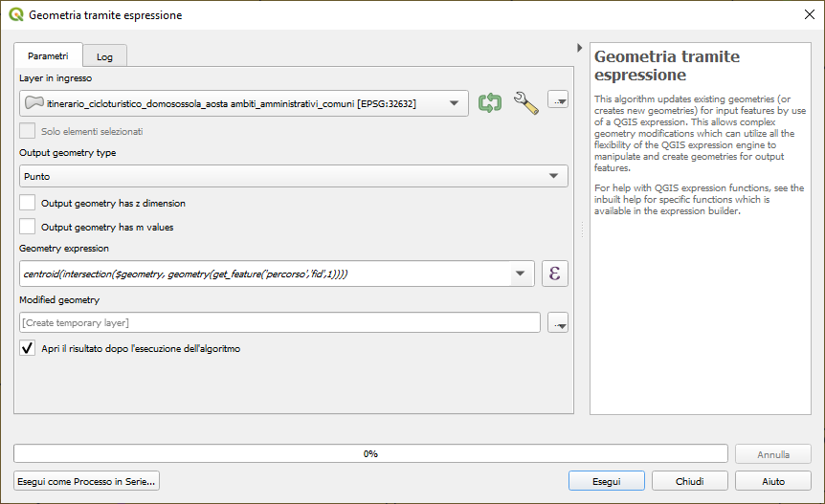825x504 pixels.
Task: Open advanced options wrench icon
Action: click(x=525, y=102)
